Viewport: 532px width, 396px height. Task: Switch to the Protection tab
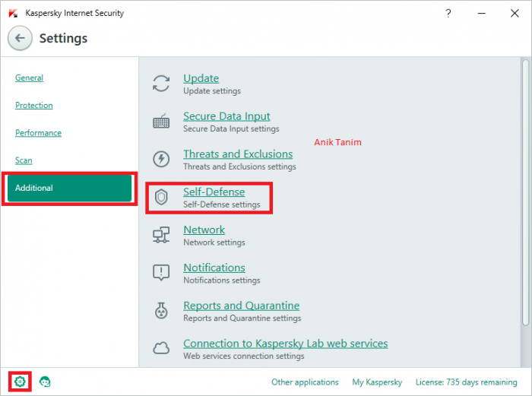34,106
